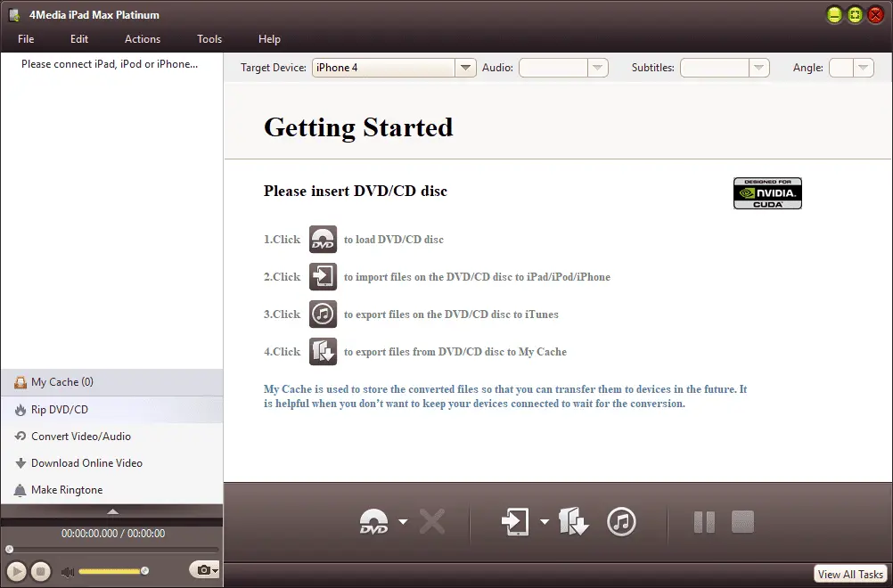The image size is (893, 588).
Task: Click the export to iTunes toolbar button
Action: coord(621,521)
